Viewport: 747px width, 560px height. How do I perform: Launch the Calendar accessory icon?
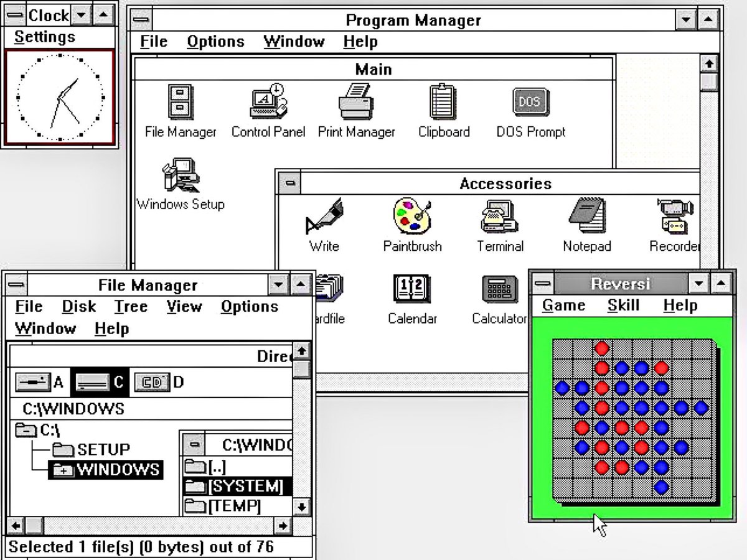pos(411,289)
